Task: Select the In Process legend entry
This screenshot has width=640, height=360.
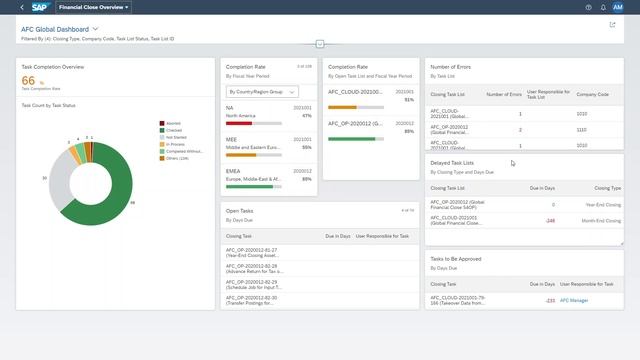Action: [x=172, y=144]
